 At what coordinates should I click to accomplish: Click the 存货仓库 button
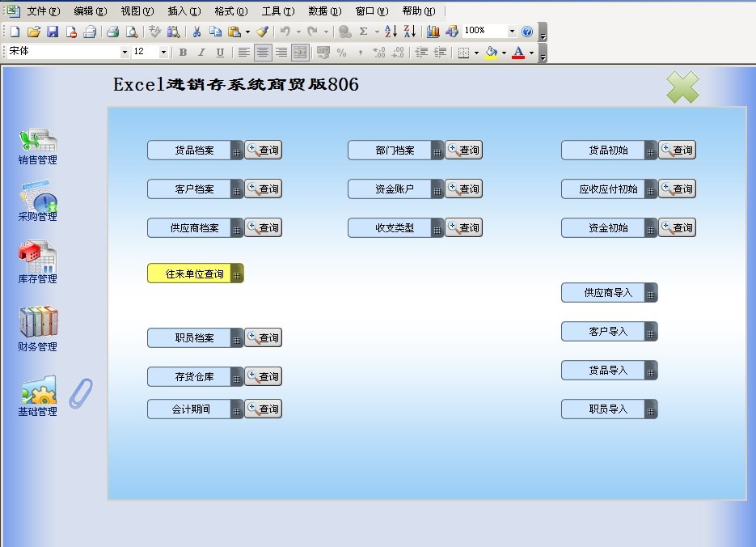click(195, 377)
